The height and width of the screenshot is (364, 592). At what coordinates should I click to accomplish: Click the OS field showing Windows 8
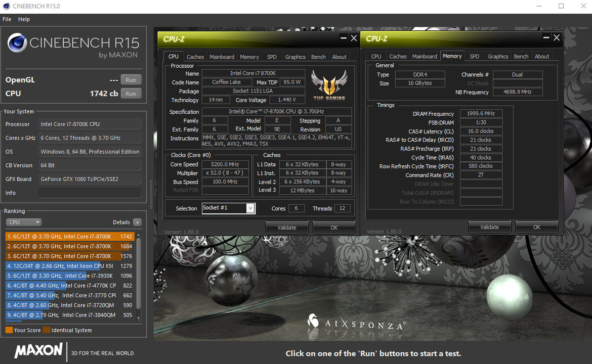pos(90,152)
